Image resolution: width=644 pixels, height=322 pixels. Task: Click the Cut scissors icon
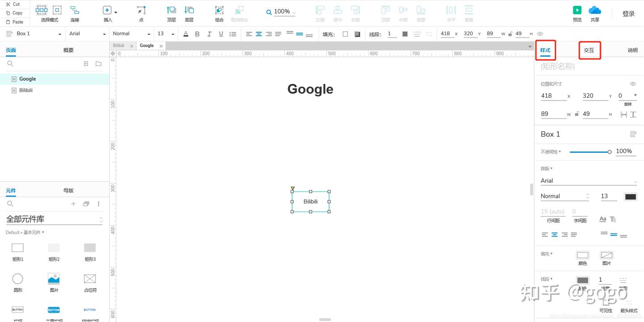pos(8,4)
